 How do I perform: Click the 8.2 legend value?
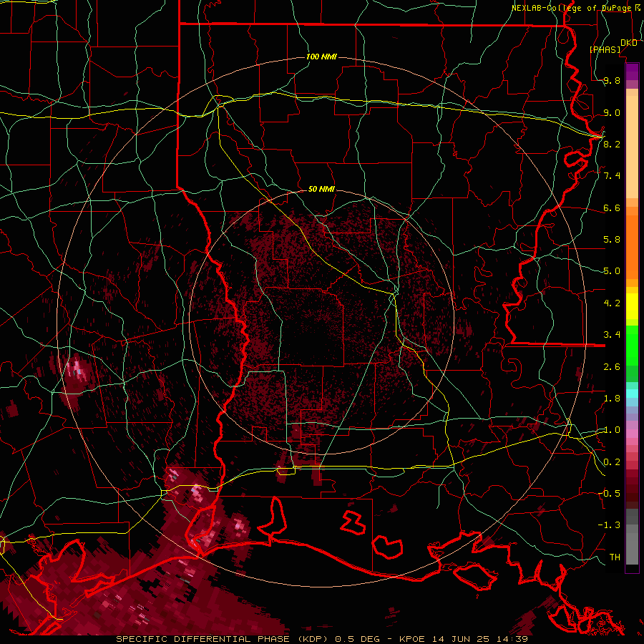612,144
